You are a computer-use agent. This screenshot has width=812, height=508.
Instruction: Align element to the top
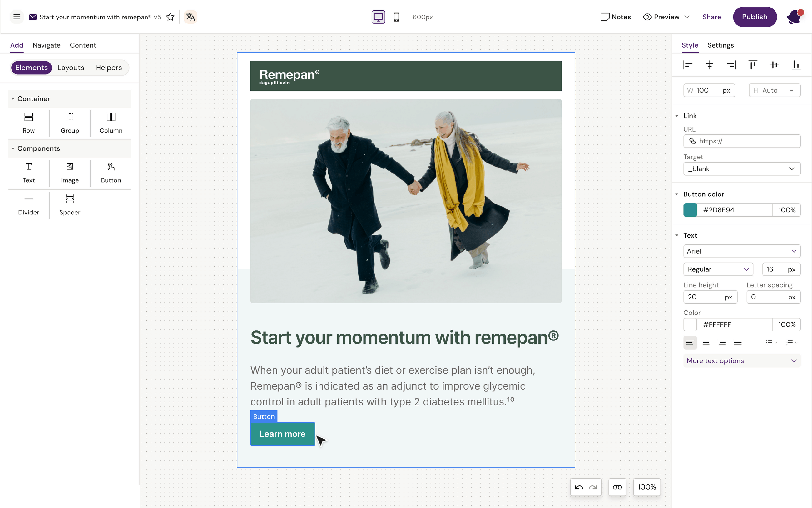click(753, 65)
